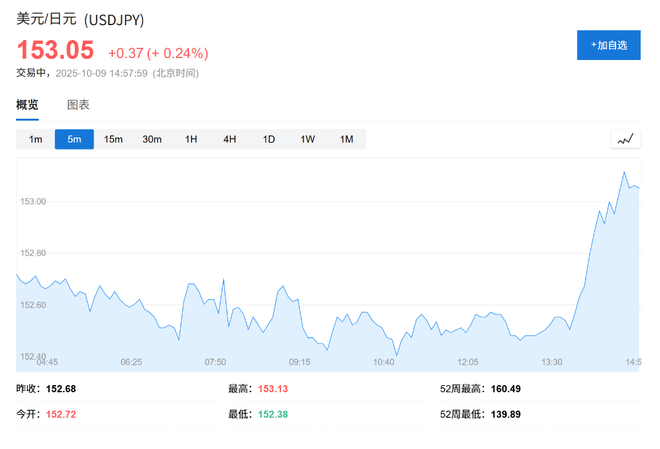Select the 1W weekly interval
660x449 pixels.
308,139
